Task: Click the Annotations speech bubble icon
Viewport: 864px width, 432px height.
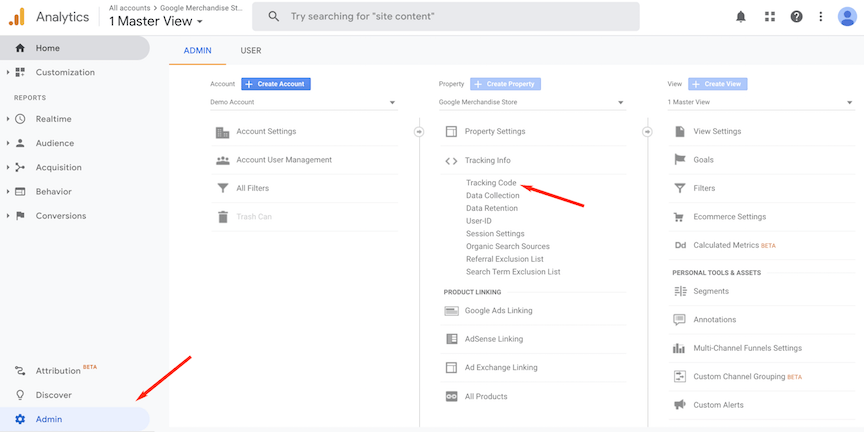Action: click(680, 320)
